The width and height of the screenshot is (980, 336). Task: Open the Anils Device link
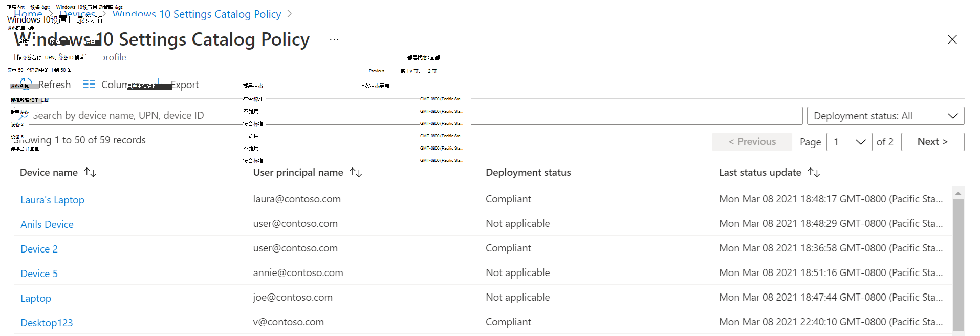47,224
